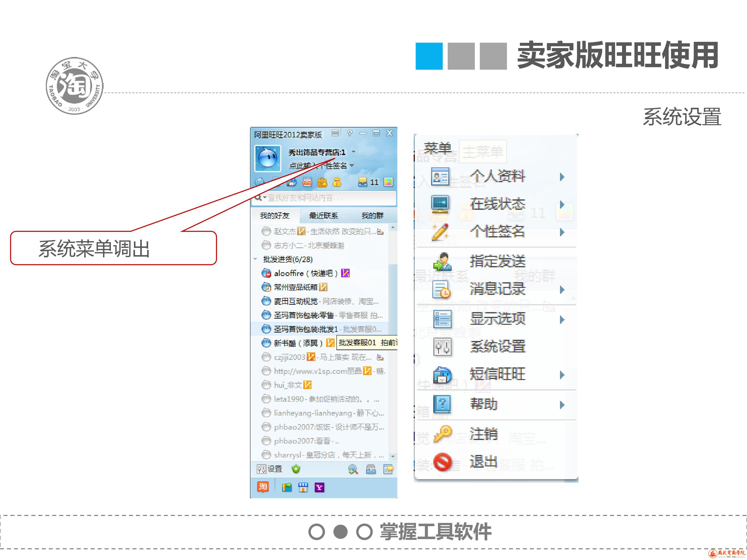Open the message manager tray icon at the bottom
This screenshot has height=560, width=747.
click(x=371, y=470)
